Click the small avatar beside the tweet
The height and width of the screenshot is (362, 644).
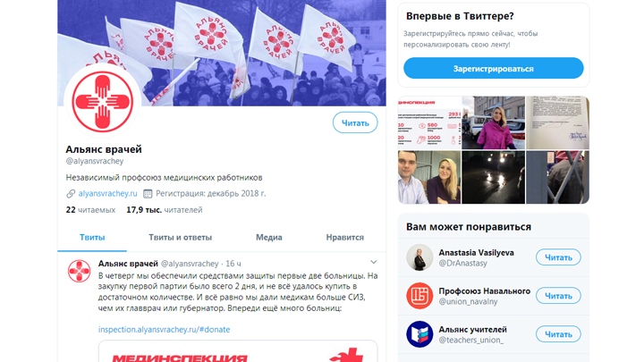tap(79, 271)
